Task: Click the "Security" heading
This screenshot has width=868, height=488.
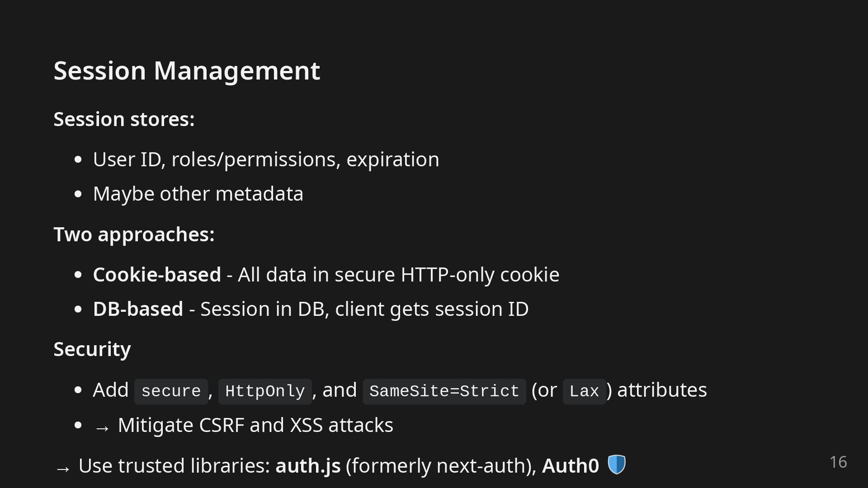Action: pos(92,349)
